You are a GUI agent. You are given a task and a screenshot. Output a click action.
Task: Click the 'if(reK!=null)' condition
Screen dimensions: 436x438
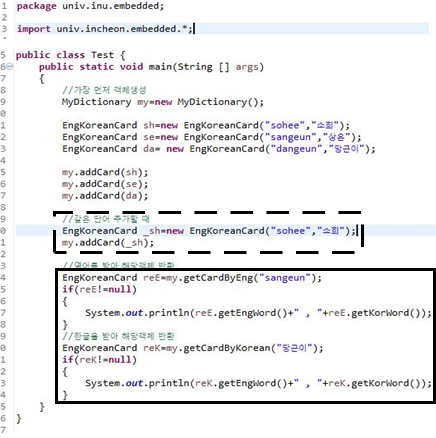click(x=99, y=360)
